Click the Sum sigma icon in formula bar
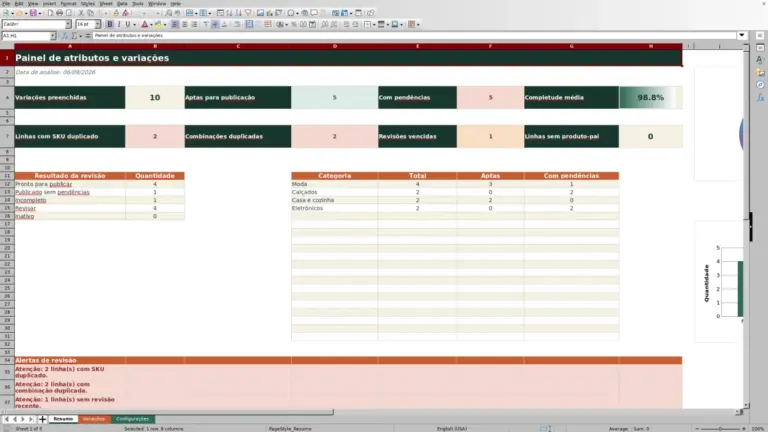Viewport: 768px width, 432px height. (74, 36)
